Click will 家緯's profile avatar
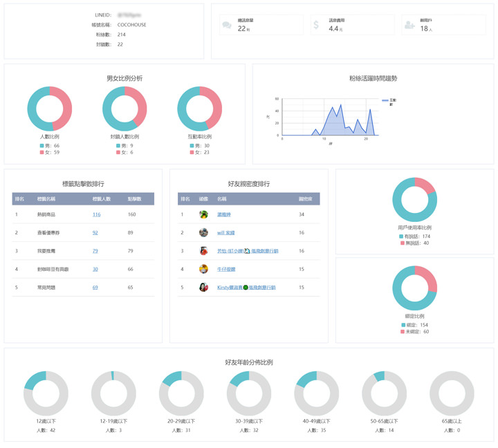The height and width of the screenshot is (448, 498). click(203, 233)
